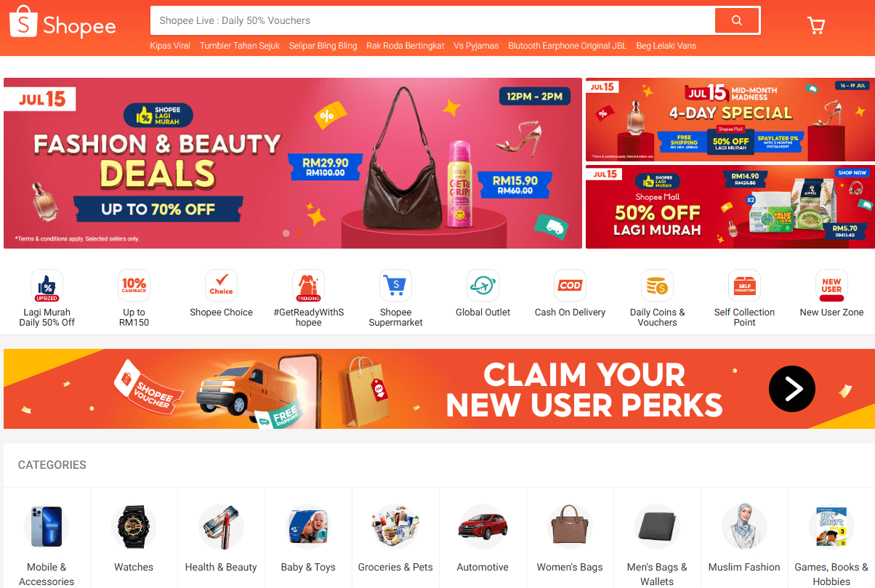Image resolution: width=875 pixels, height=588 pixels.
Task: Focus the Shopee Live search field
Action: coord(432,20)
